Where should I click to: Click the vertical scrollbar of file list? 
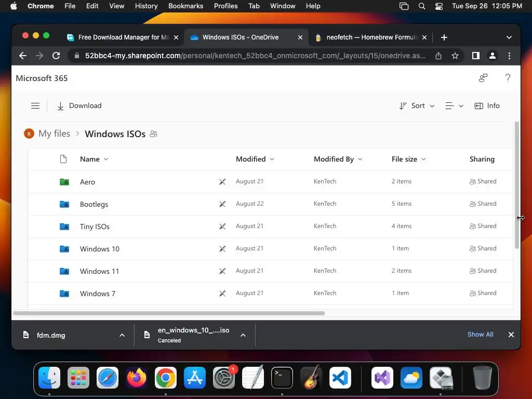517,185
